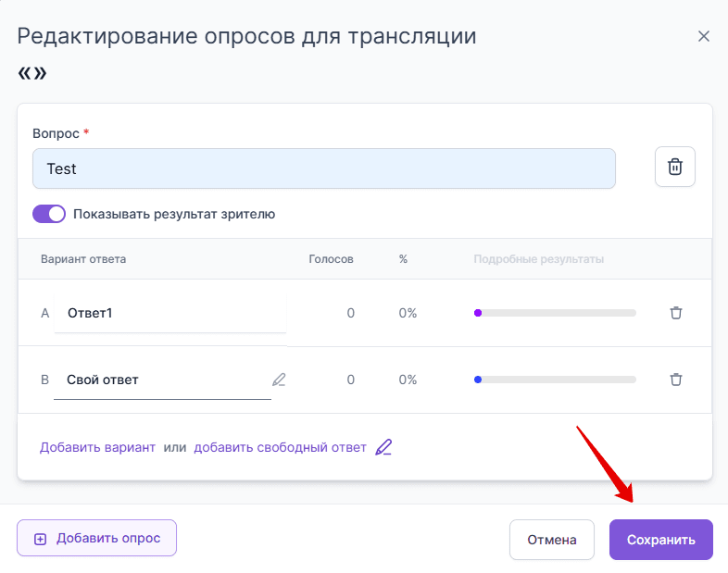This screenshot has height=573, width=728.
Task: Click the Голосов column header
Action: point(331,259)
